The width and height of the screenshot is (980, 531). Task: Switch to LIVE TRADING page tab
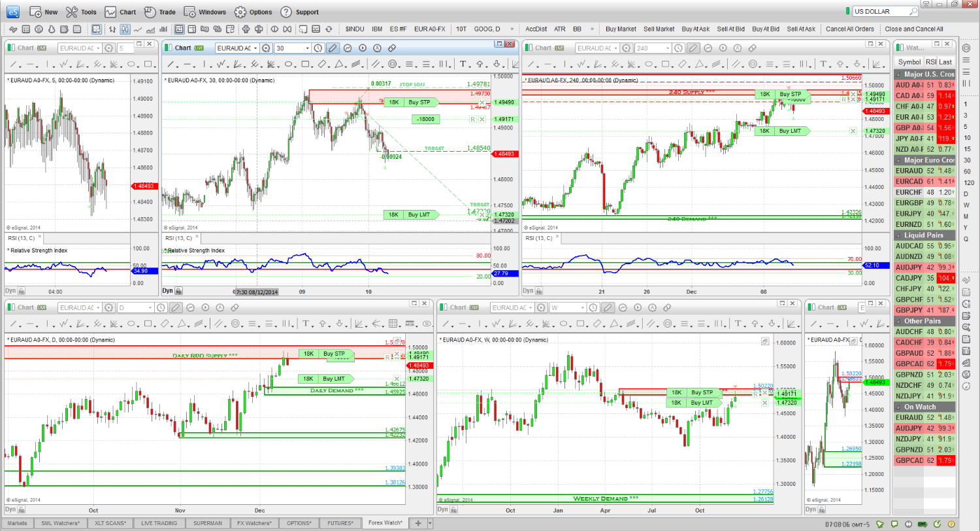158,523
